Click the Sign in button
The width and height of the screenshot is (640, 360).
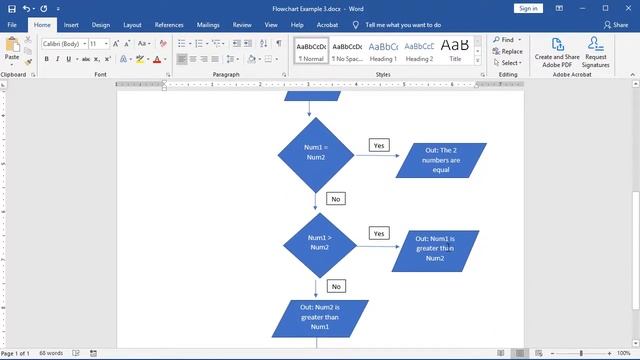coord(528,9)
